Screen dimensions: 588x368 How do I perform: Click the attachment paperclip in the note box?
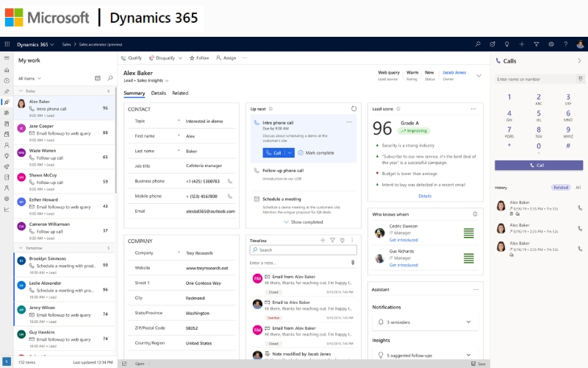pyautogui.click(x=353, y=262)
